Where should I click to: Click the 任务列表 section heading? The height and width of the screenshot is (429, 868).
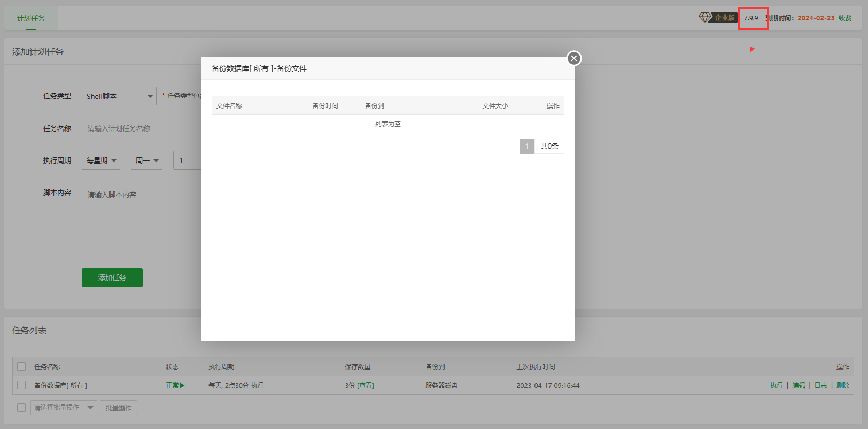pyautogui.click(x=29, y=331)
